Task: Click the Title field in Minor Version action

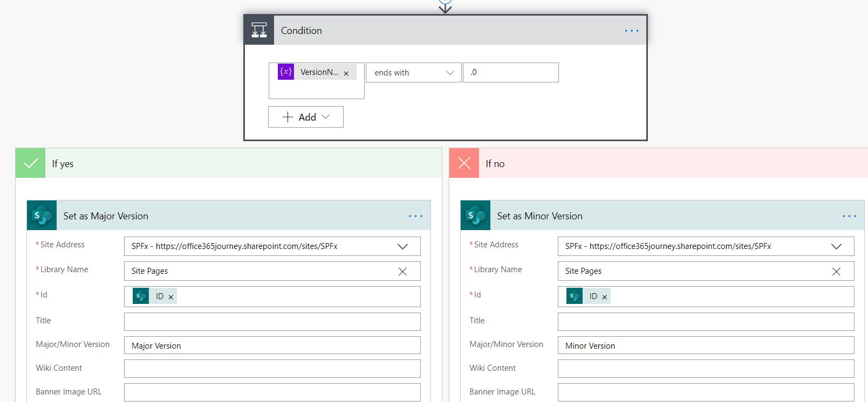Action: point(706,322)
